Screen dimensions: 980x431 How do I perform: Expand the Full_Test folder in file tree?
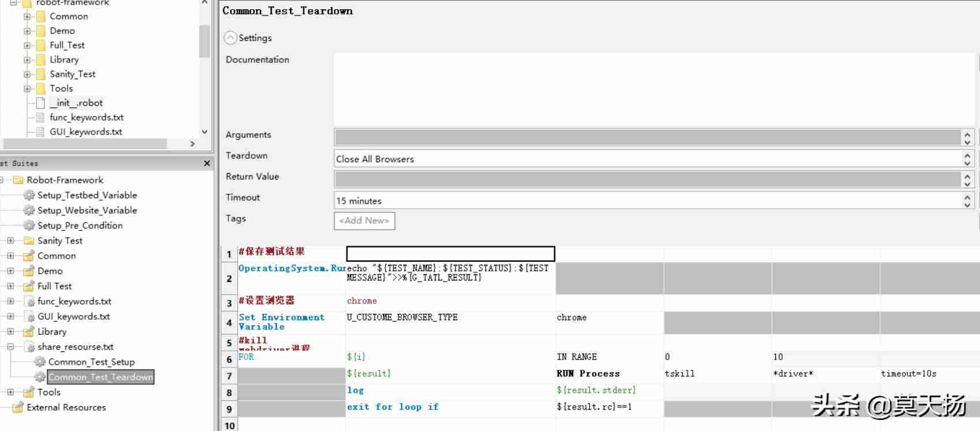pos(27,46)
